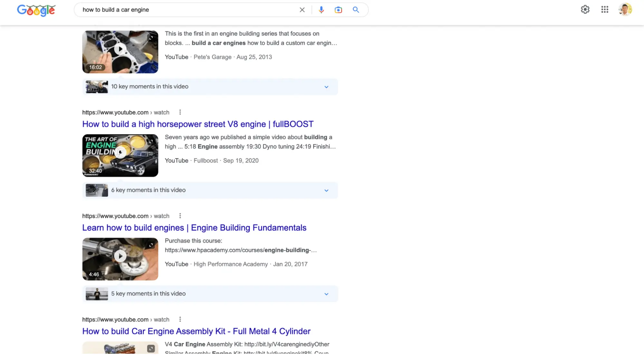Expand 5 key moments in this video
Screen dimensions: 644x355
pyautogui.click(x=326, y=294)
